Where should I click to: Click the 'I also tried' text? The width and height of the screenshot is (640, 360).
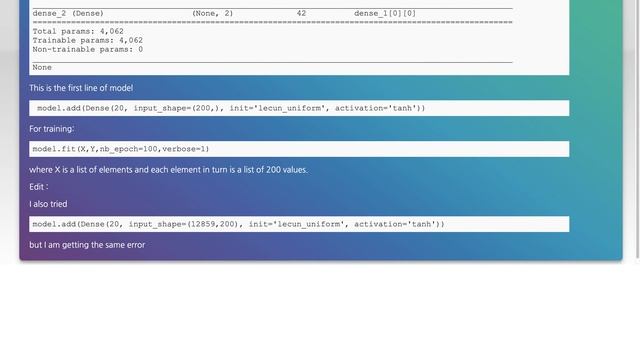pos(48,204)
